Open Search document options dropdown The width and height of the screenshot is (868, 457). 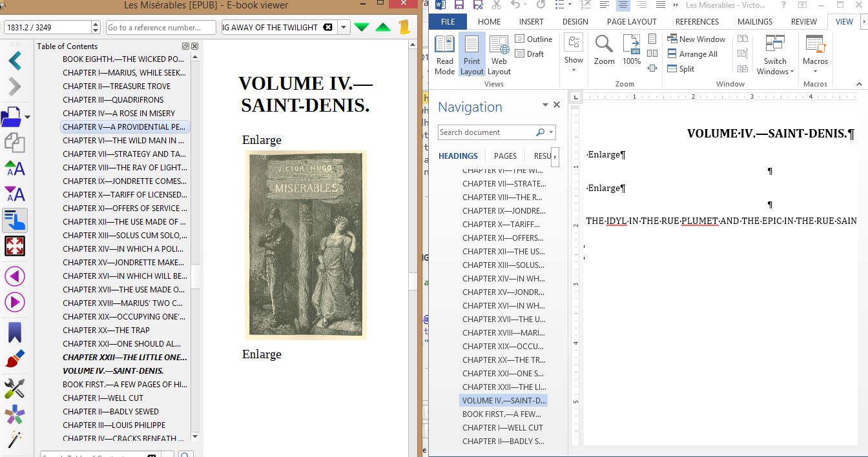[551, 132]
